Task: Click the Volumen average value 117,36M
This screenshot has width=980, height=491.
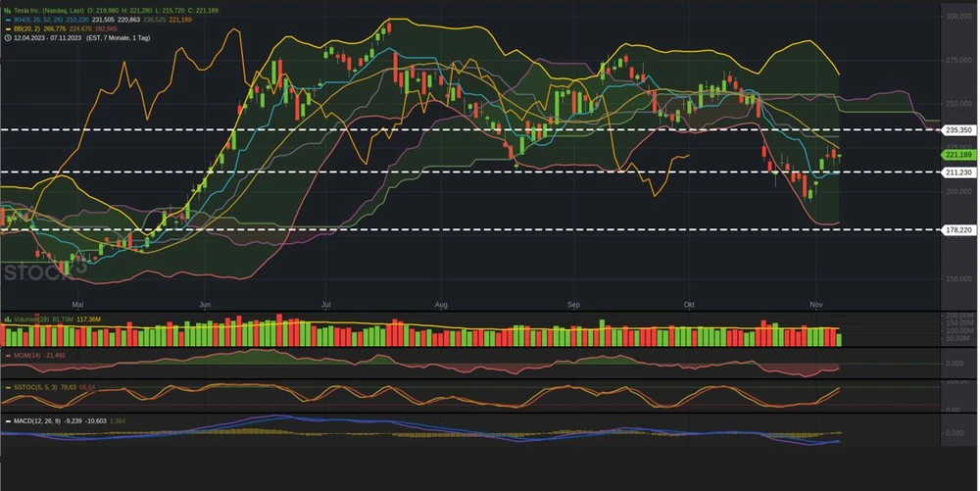Action: 89,319
